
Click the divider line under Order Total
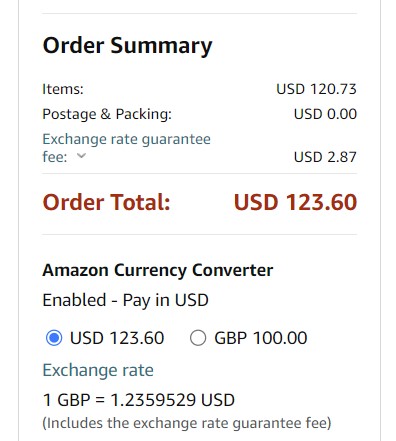[x=199, y=234]
